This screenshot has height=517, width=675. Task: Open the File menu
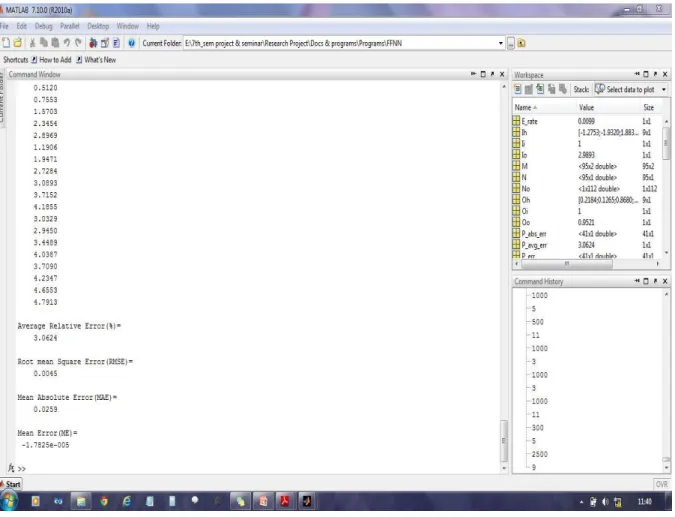coord(4,26)
